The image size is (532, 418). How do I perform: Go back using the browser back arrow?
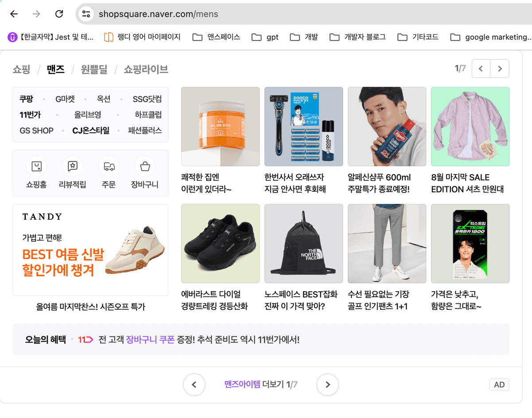pos(14,14)
